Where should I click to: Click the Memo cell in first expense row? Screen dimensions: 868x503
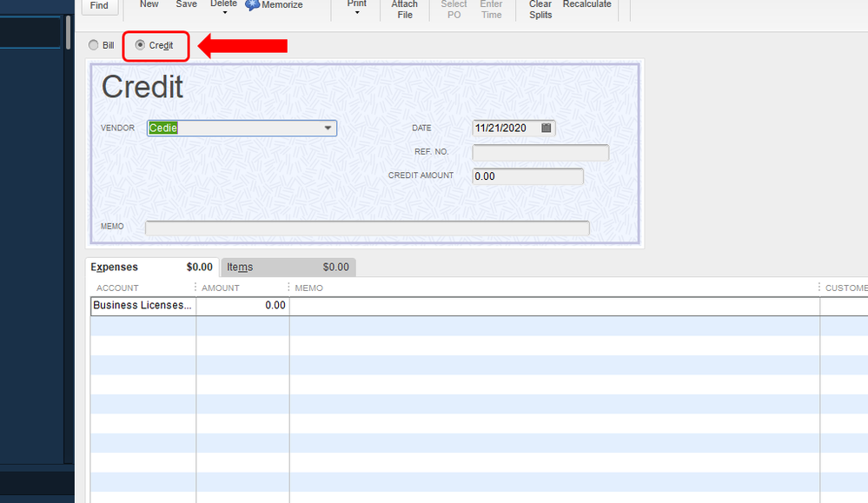pos(554,306)
